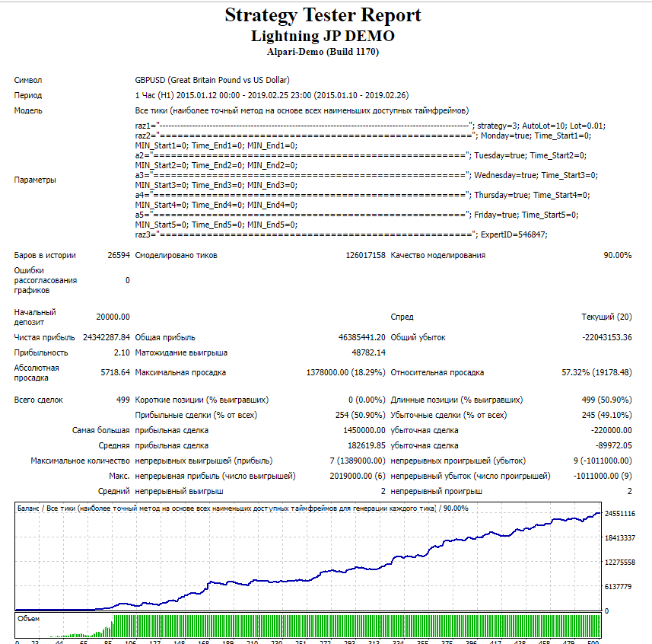Click the Спред 'Текущий (20)' value
Viewport: 652px width, 644px height.
(x=606, y=317)
